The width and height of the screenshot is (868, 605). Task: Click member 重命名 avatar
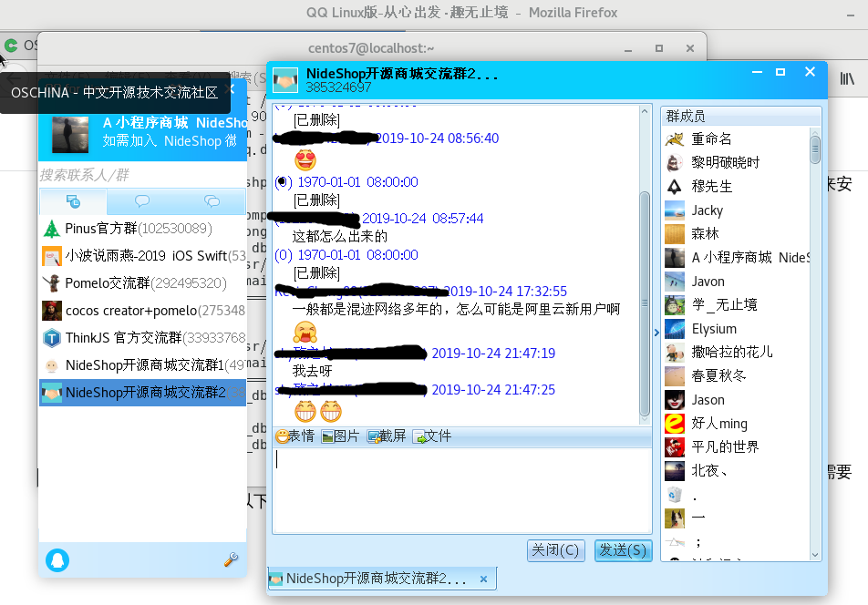coord(675,138)
